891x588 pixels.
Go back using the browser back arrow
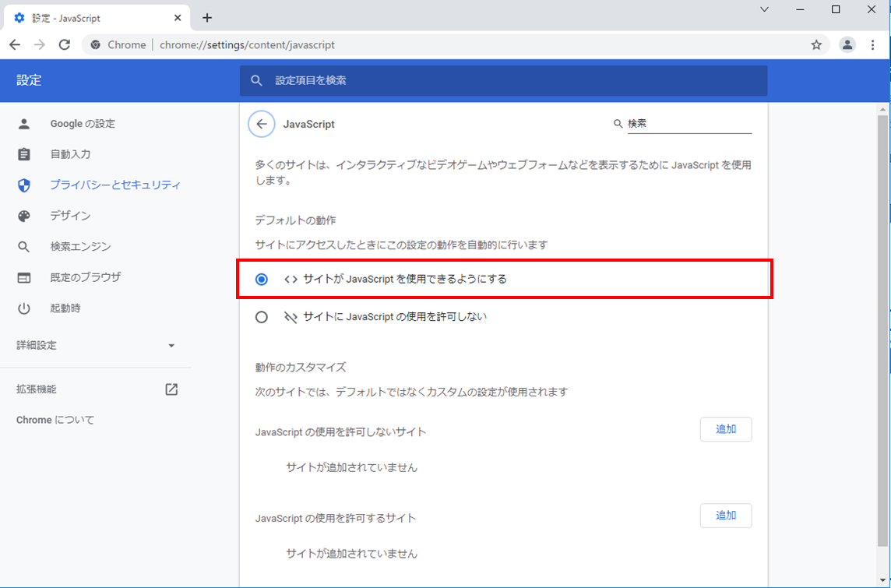click(15, 45)
